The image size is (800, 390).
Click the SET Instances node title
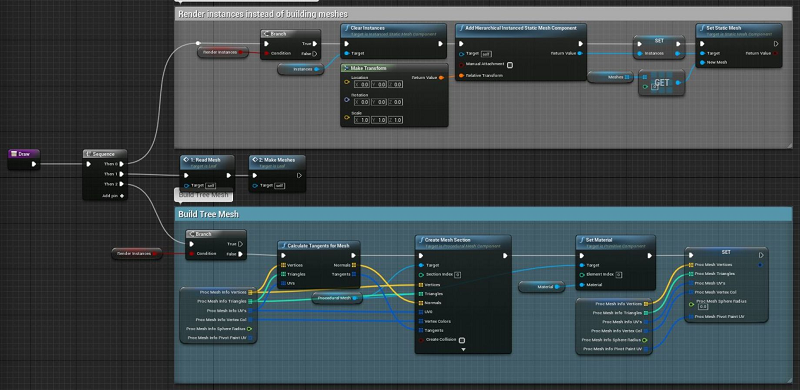click(659, 40)
